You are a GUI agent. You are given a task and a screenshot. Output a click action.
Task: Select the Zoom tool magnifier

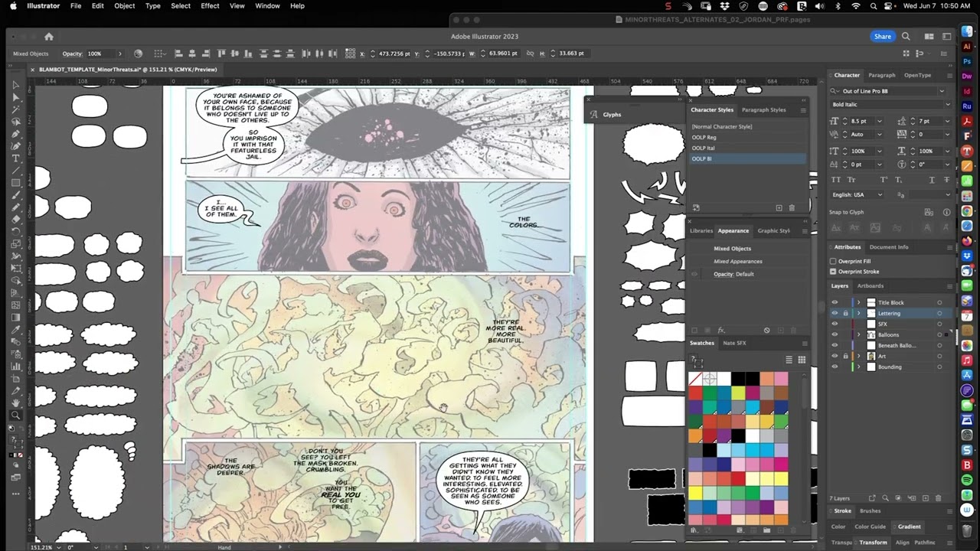coord(15,416)
